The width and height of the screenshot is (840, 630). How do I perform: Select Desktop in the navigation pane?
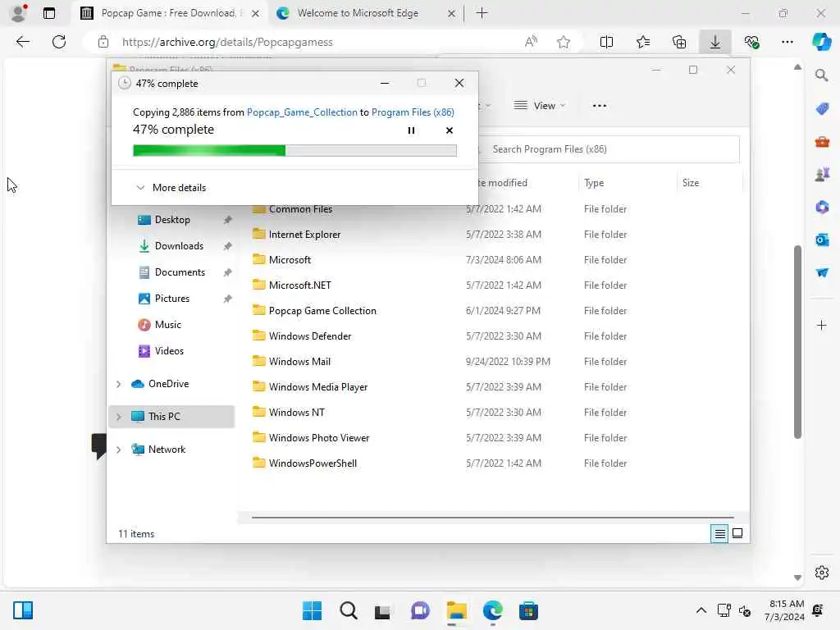[x=172, y=220]
